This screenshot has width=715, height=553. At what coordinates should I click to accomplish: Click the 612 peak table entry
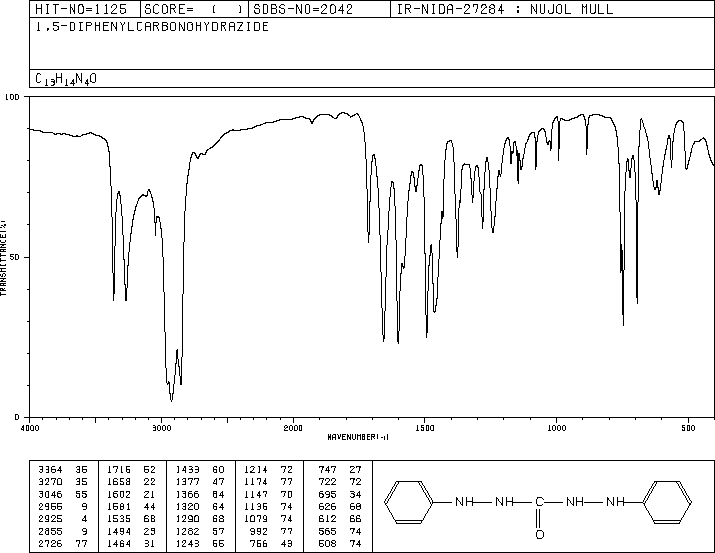(340, 519)
